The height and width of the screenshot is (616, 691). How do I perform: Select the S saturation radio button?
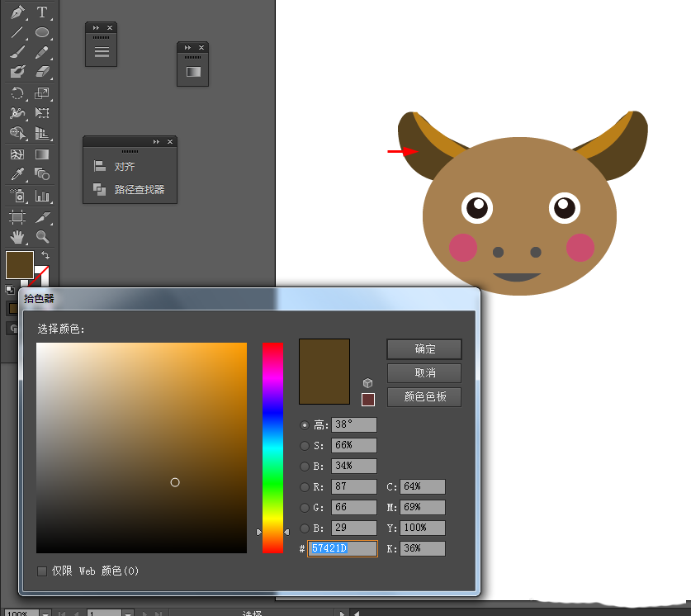point(304,446)
